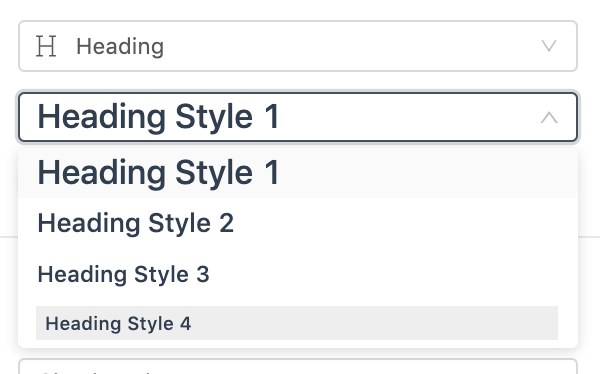Open the Heading block type dropdown

click(298, 46)
